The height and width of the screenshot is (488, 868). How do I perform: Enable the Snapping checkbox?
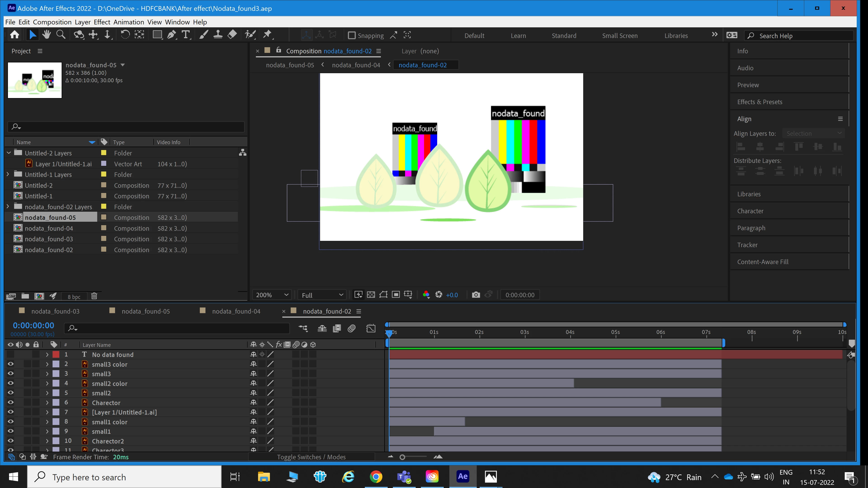pos(351,35)
